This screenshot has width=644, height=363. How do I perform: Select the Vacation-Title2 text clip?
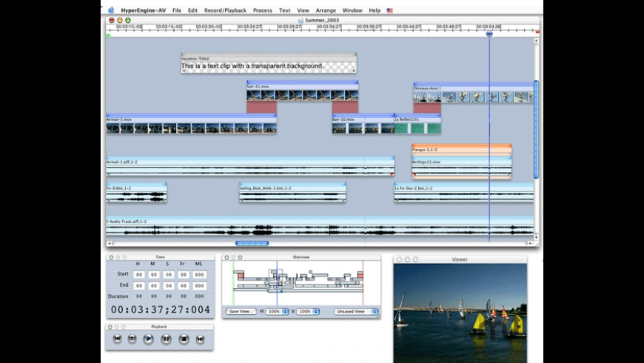point(268,65)
